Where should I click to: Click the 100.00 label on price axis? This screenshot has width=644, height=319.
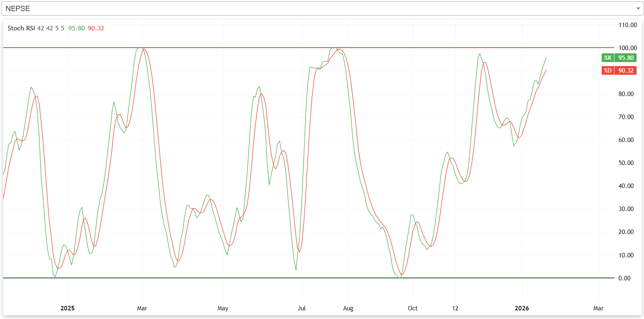(x=627, y=48)
